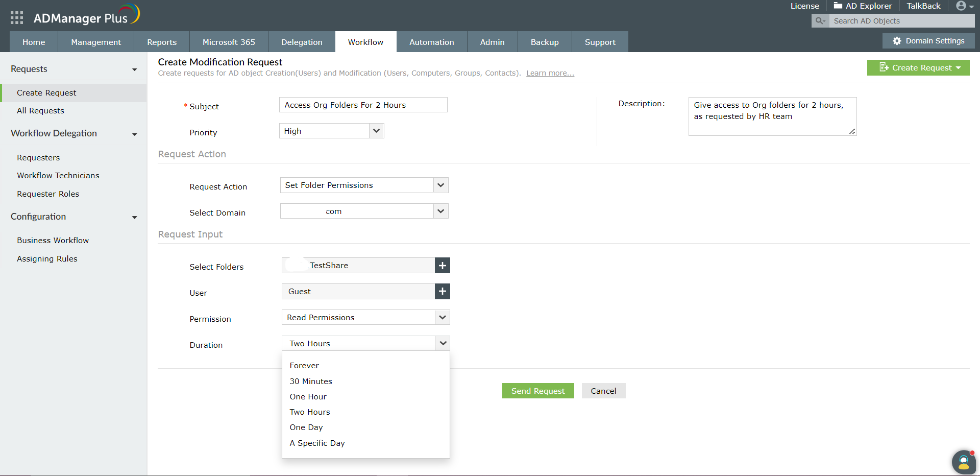Open the Priority dropdown
The width and height of the screenshot is (980, 476).
pyautogui.click(x=376, y=131)
